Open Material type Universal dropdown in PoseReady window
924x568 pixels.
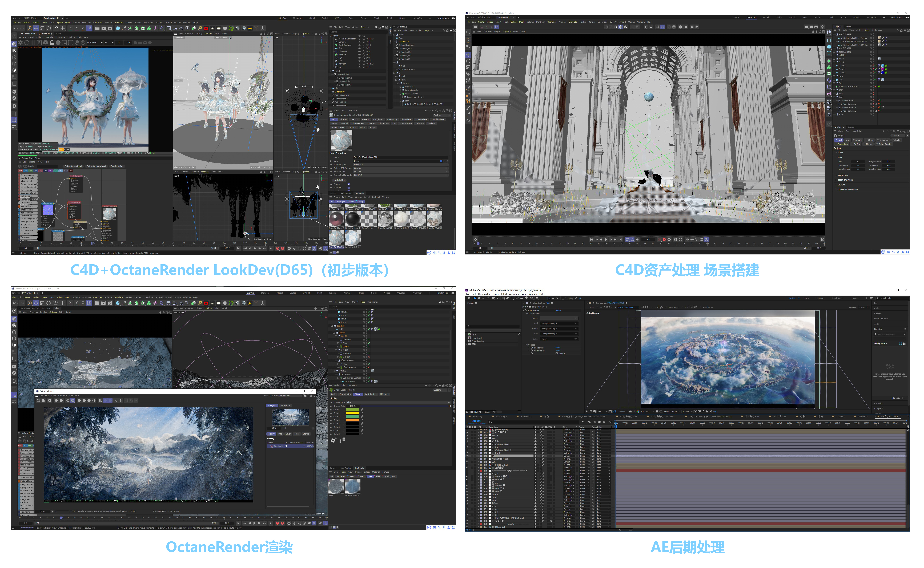coord(401,165)
